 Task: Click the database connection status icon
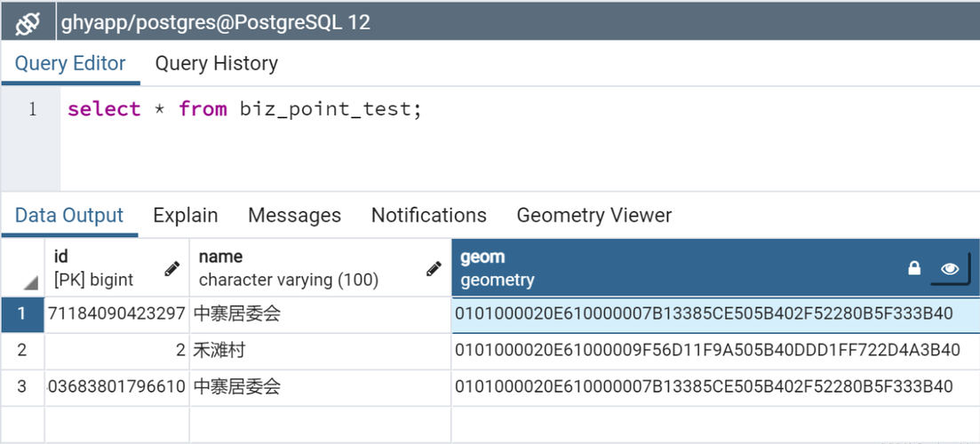(x=28, y=23)
